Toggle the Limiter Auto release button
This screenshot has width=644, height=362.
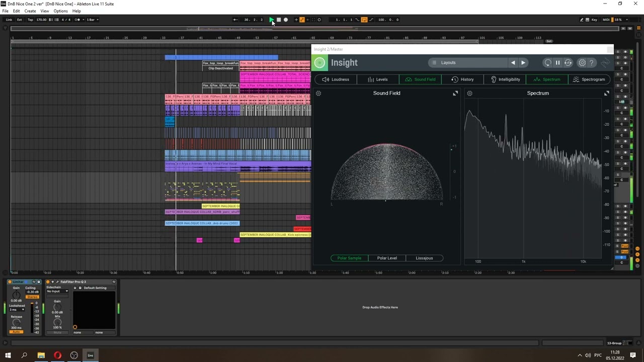[16, 332]
